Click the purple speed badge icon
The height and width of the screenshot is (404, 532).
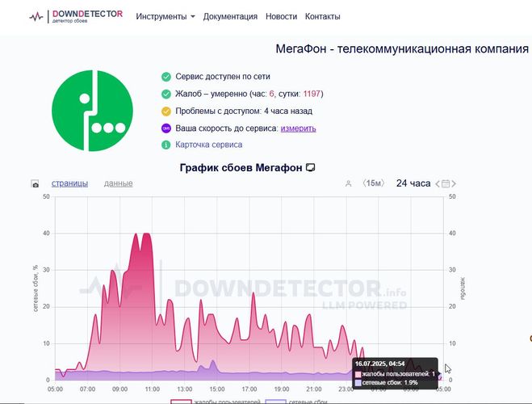tap(166, 128)
